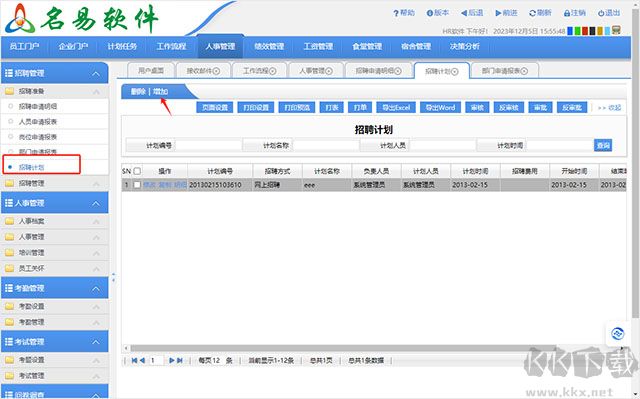Collapse the toolbar with >> 收起

coord(609,108)
